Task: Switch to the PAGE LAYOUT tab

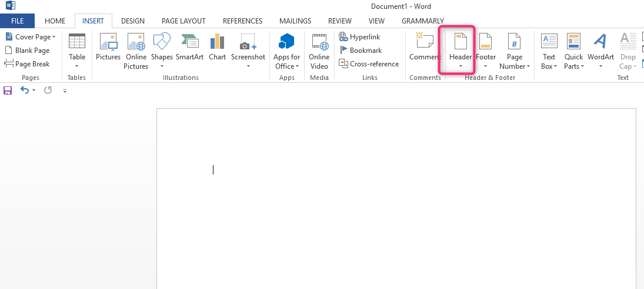Action: (183, 21)
